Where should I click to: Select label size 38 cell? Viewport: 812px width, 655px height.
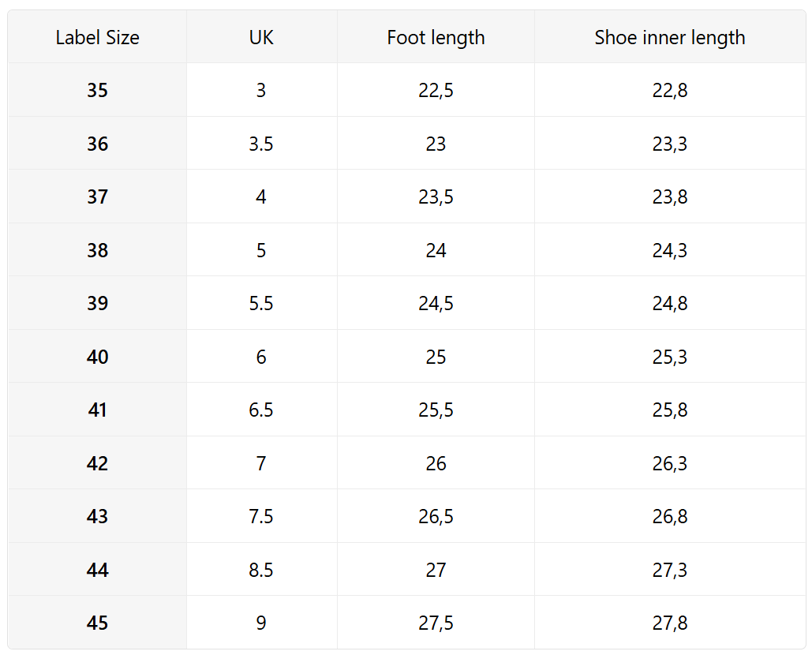97,251
